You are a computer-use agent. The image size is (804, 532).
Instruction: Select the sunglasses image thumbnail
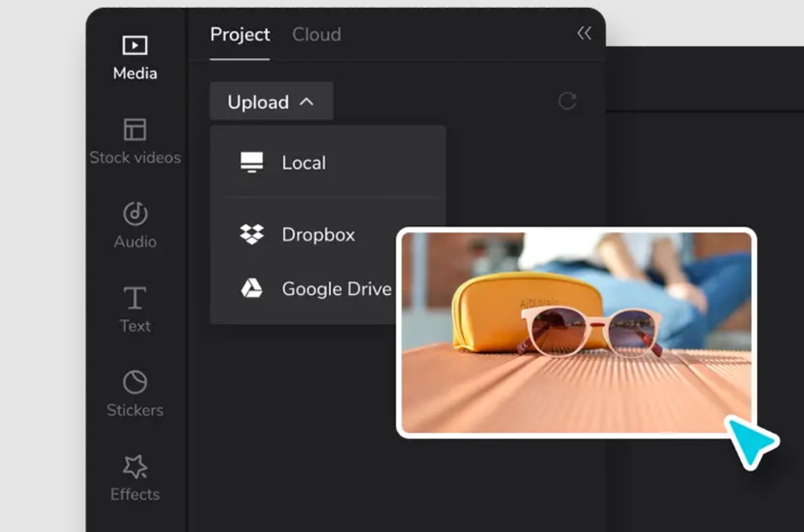576,332
